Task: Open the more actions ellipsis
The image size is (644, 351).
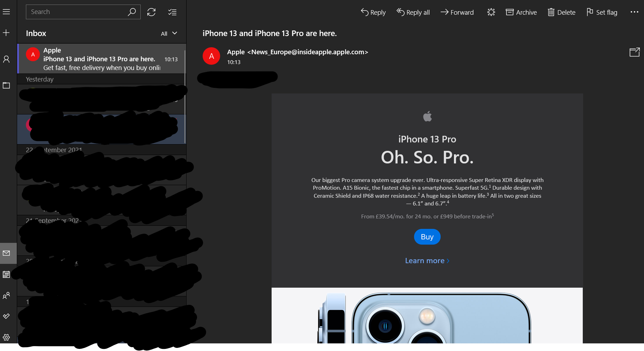Action: [634, 12]
